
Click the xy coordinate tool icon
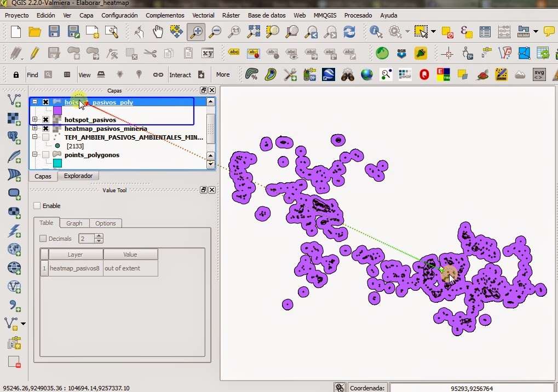(x=208, y=53)
